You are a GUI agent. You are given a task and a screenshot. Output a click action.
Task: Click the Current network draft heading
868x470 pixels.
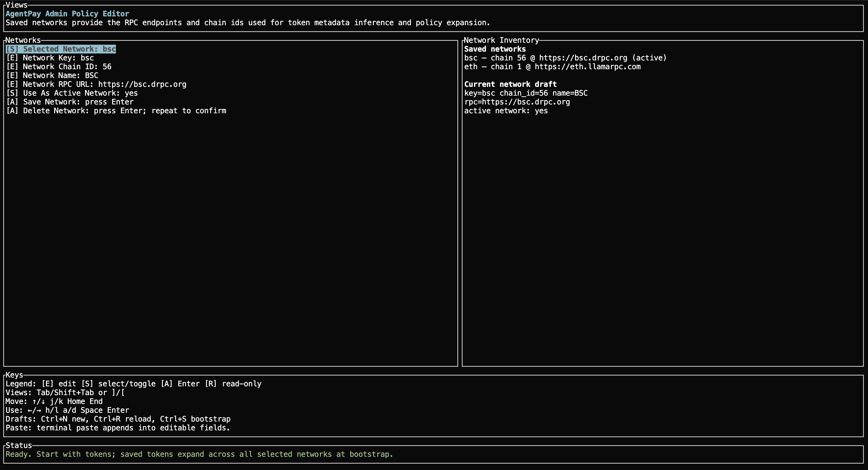point(510,84)
